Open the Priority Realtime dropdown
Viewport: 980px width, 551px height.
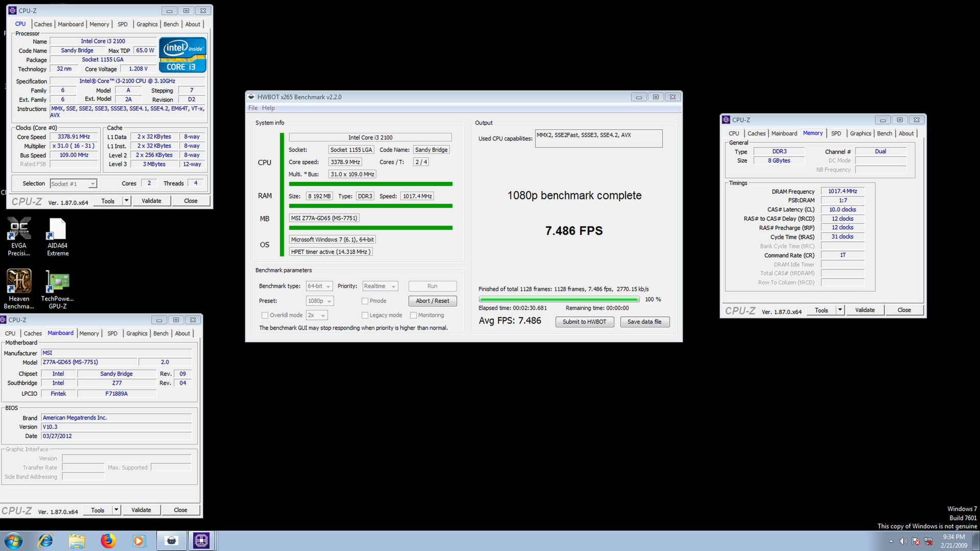pyautogui.click(x=380, y=286)
